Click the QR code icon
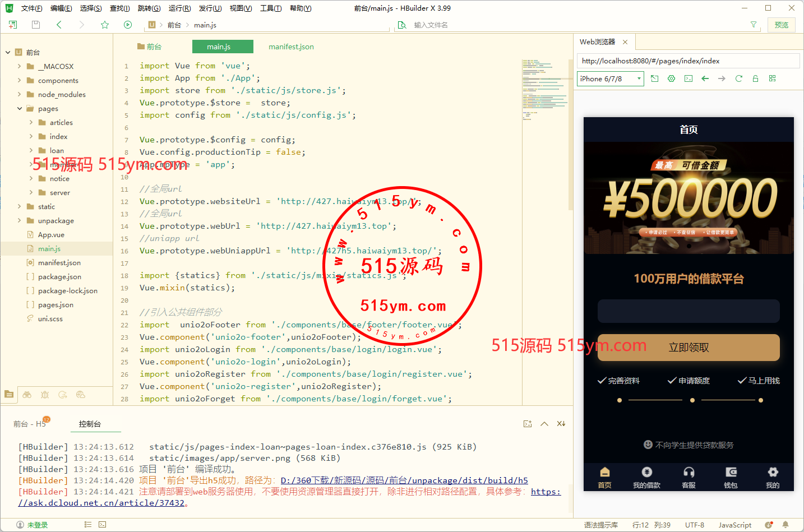The height and width of the screenshot is (532, 804). tap(772, 78)
